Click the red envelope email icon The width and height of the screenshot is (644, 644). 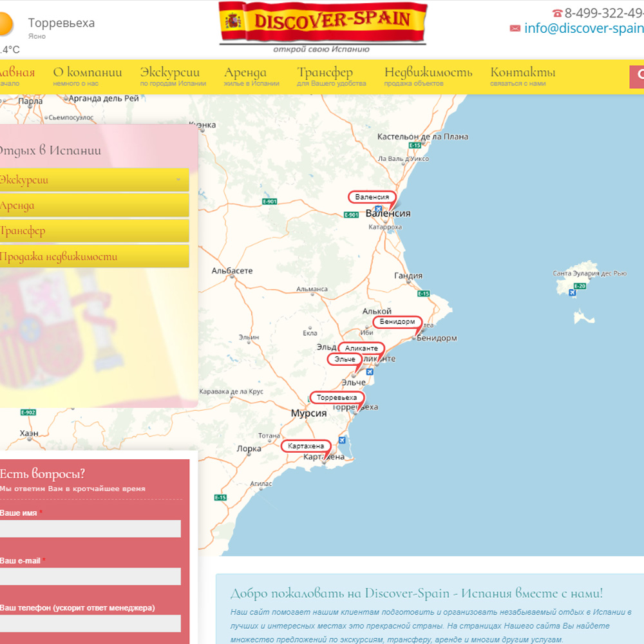[515, 28]
